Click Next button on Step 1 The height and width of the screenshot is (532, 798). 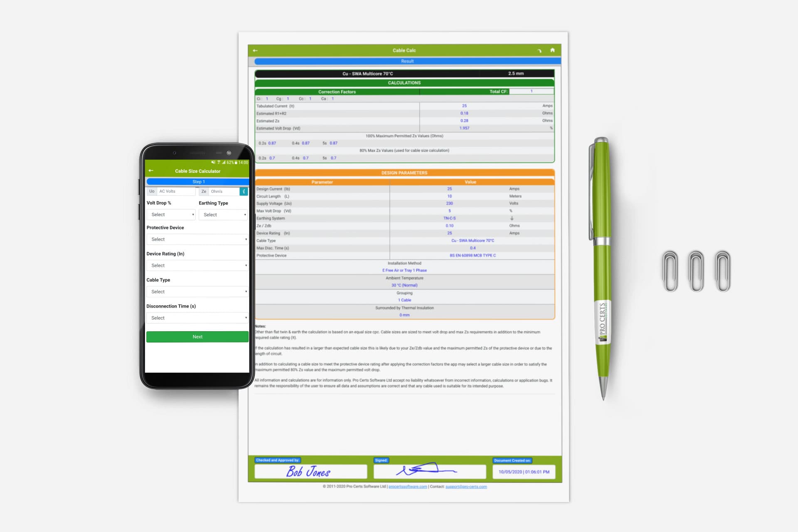coord(197,337)
